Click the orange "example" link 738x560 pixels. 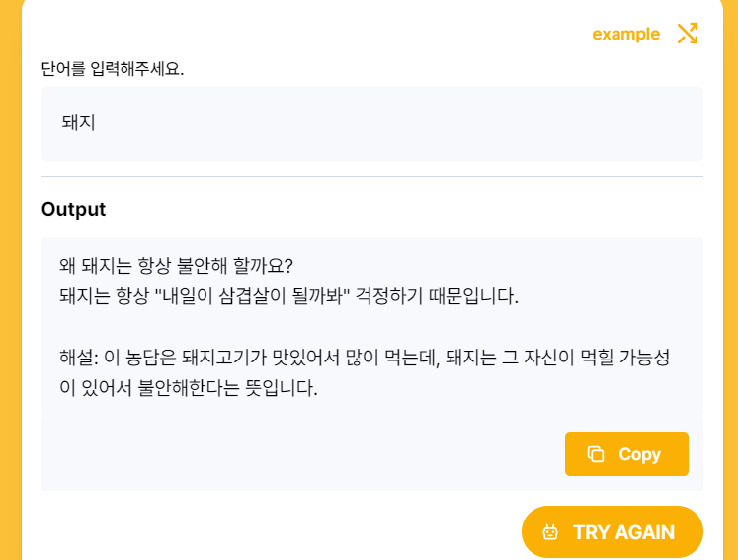625,34
